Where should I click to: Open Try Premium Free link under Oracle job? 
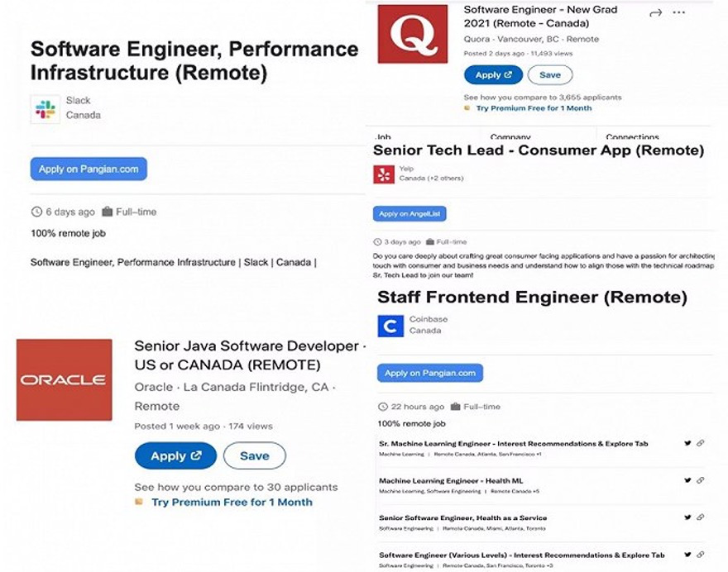pyautogui.click(x=232, y=502)
